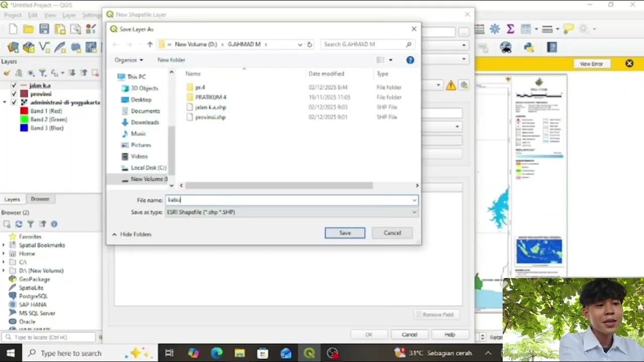Open Layer Styling panel brush icon
This screenshot has width=644, height=362.
coord(7,73)
